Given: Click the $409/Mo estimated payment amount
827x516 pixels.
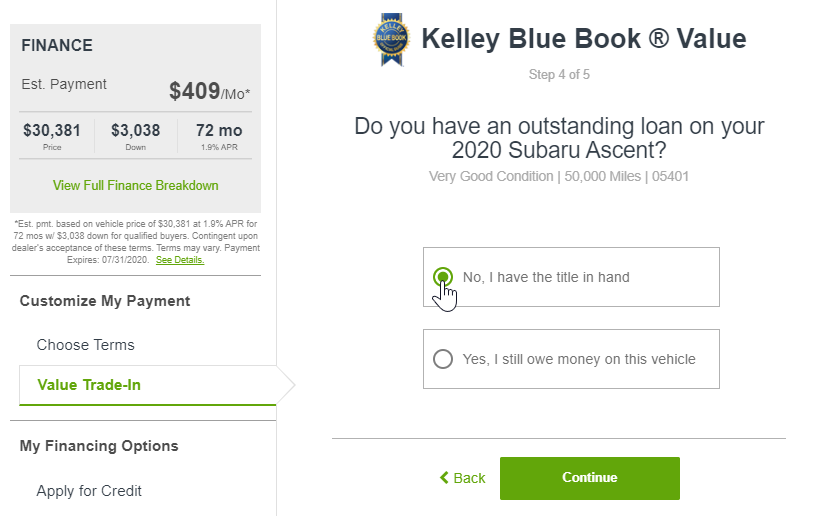Looking at the screenshot, I should [x=209, y=91].
